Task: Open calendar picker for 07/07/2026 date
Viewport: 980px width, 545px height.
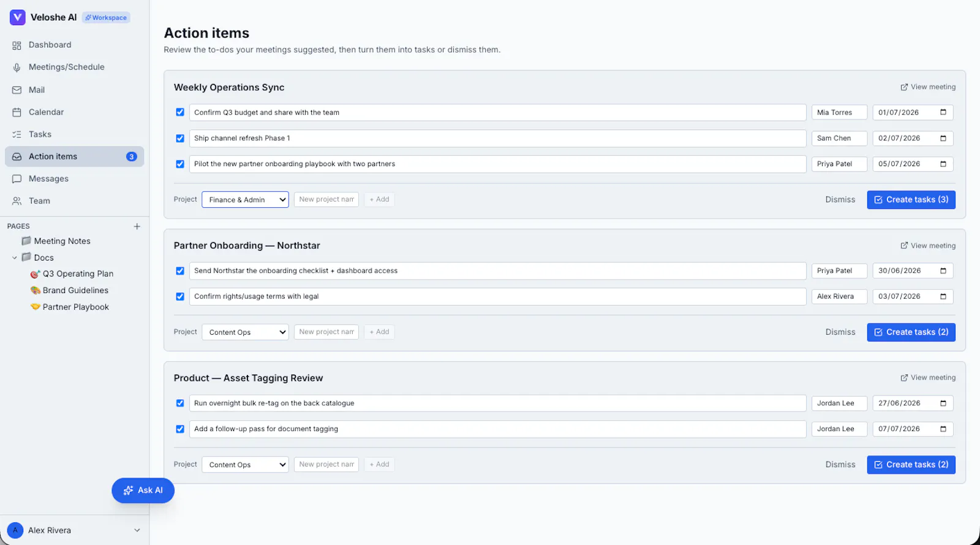Action: (943, 429)
